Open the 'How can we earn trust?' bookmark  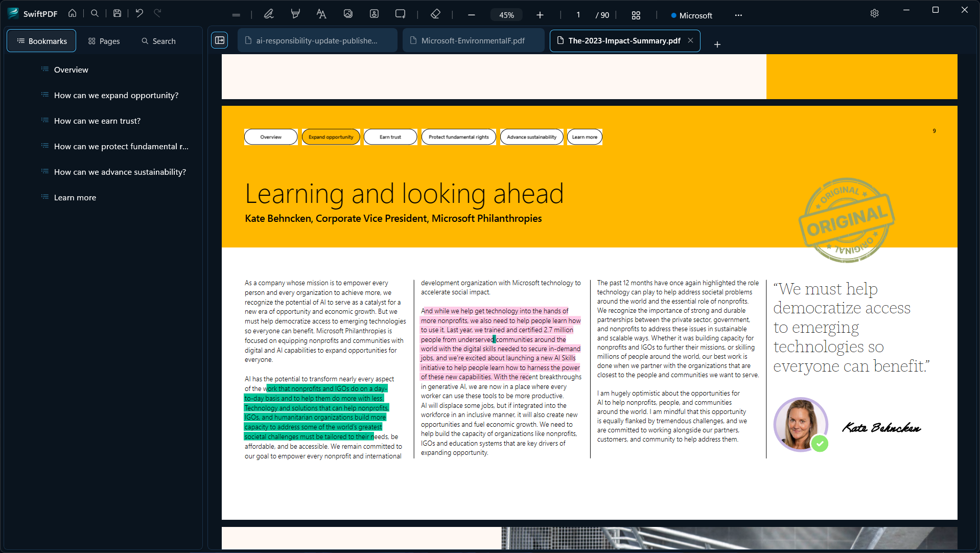coord(97,121)
